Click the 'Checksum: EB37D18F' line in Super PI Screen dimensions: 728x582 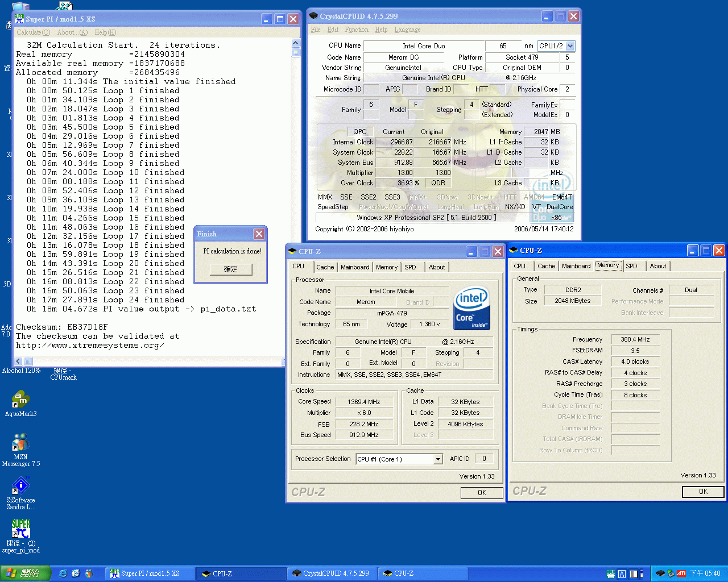tap(62, 327)
